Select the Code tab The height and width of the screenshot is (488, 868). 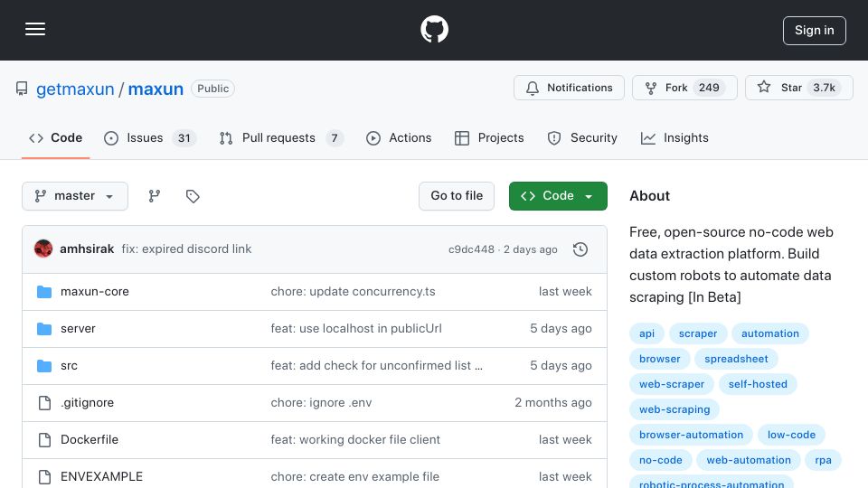(x=55, y=137)
